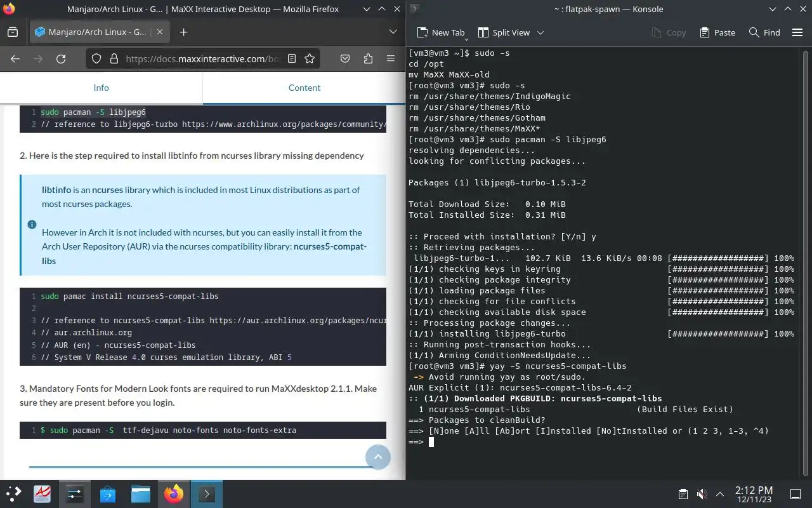
Task: Click Split View in Konsole toolbar
Action: pyautogui.click(x=504, y=32)
